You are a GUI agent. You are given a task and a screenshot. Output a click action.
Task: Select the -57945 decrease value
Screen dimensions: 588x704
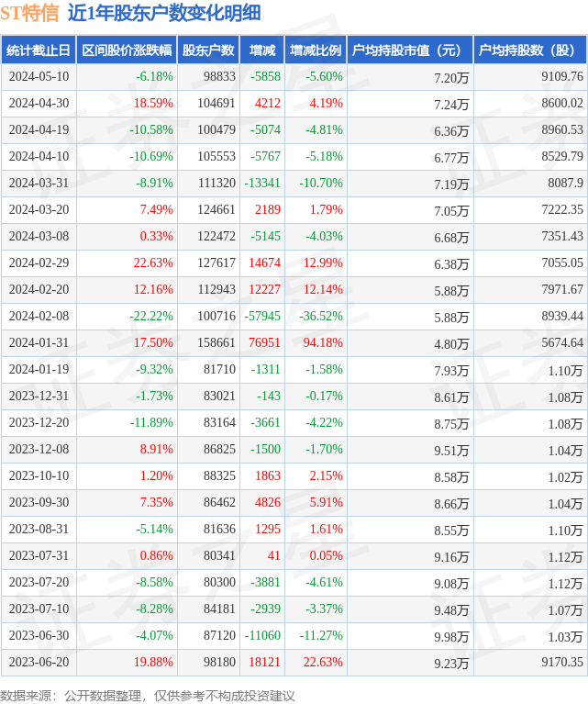point(262,317)
